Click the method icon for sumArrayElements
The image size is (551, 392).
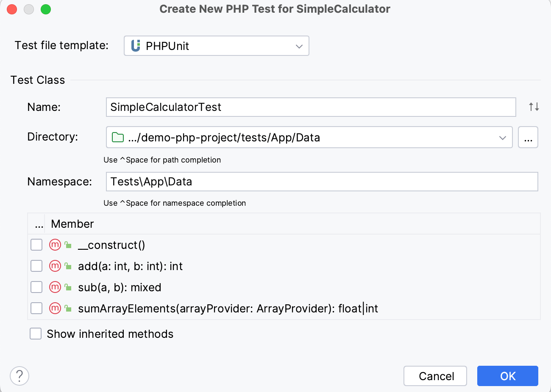pyautogui.click(x=55, y=308)
